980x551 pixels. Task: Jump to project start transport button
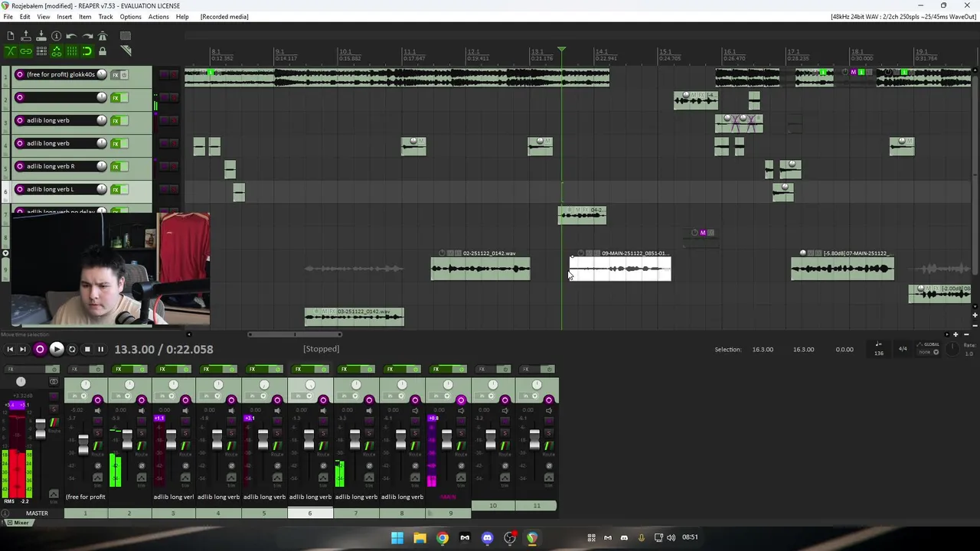(x=10, y=349)
